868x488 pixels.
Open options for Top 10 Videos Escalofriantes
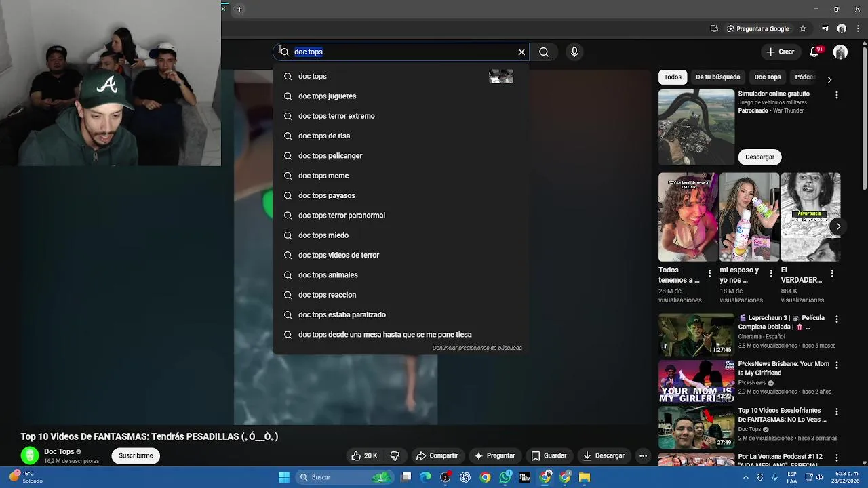(836, 411)
